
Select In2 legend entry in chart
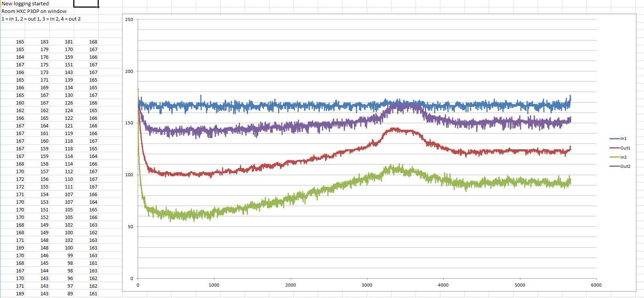618,157
